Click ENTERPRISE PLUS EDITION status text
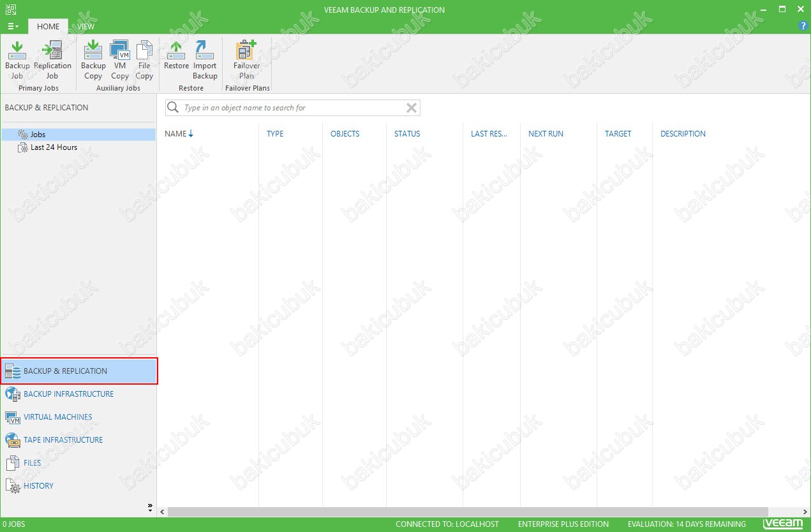The height and width of the screenshot is (532, 811). pyautogui.click(x=563, y=524)
